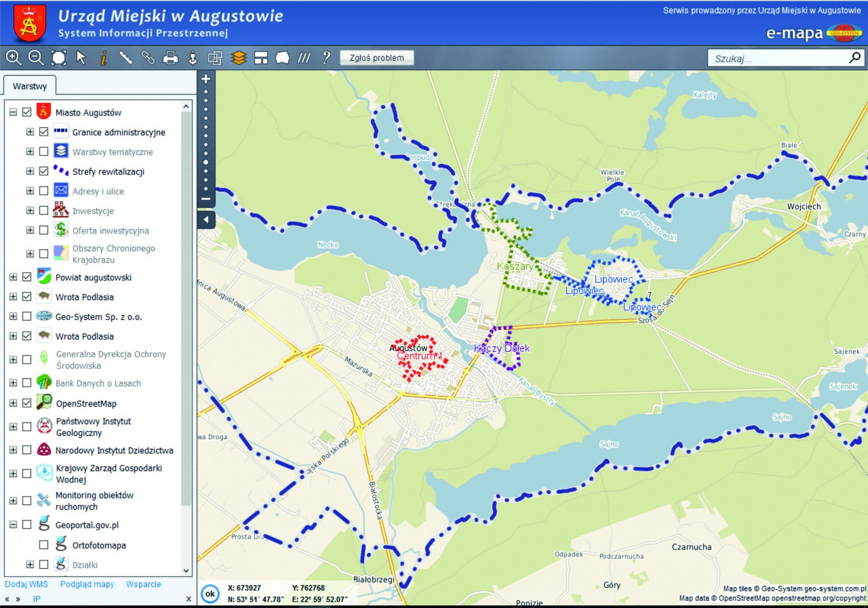Expand Oferta inwestycyjna node

pos(30,230)
